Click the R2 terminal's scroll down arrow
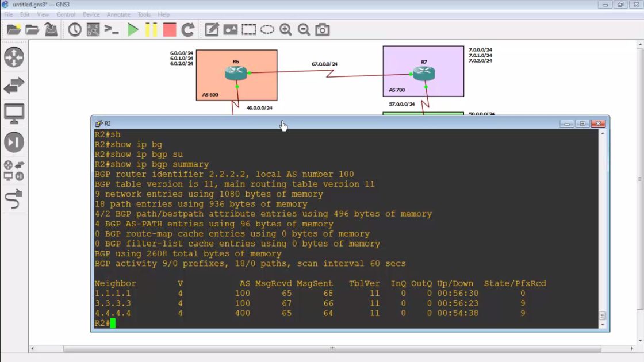The width and height of the screenshot is (644, 362). (603, 324)
